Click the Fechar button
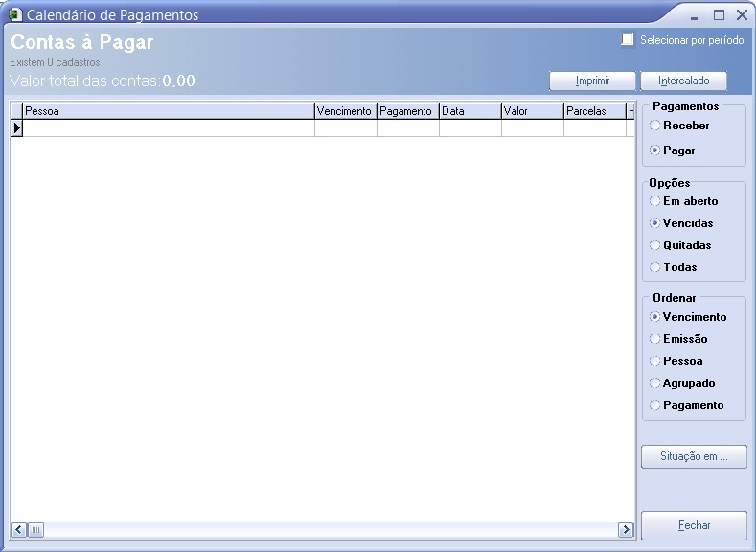This screenshot has height=552, width=756. (x=694, y=526)
